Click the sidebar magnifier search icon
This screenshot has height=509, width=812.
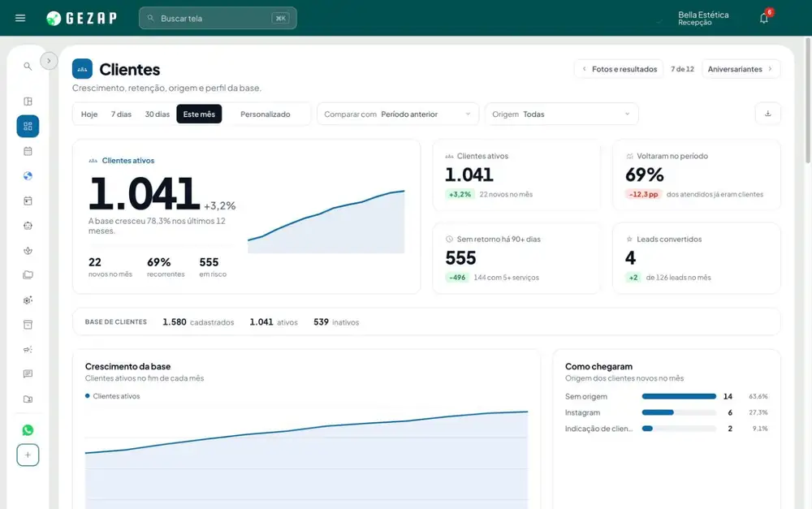click(28, 67)
